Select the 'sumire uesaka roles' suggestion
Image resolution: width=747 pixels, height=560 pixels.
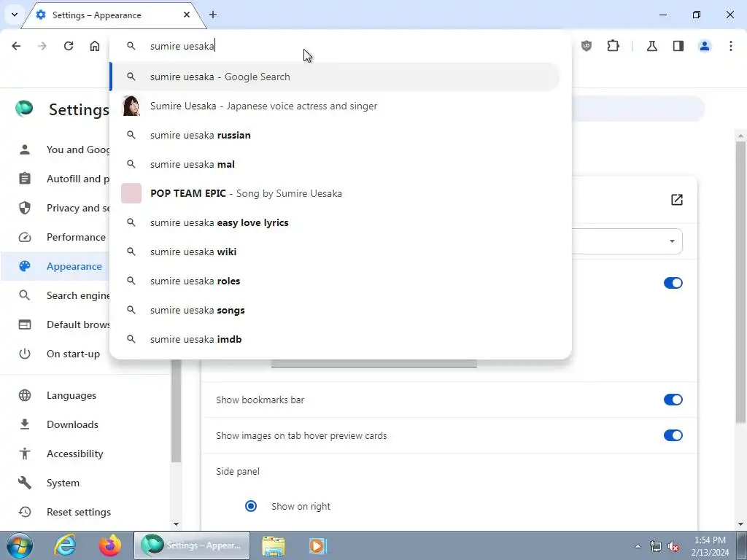(x=336, y=281)
